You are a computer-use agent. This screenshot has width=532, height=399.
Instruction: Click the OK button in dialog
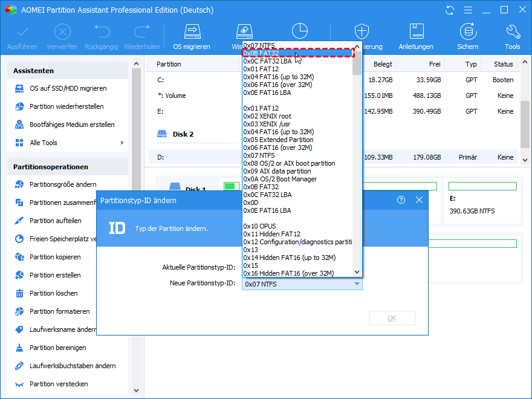[392, 318]
